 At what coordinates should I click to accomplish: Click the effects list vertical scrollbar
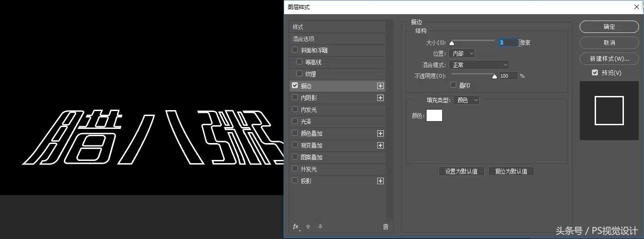(x=390, y=121)
